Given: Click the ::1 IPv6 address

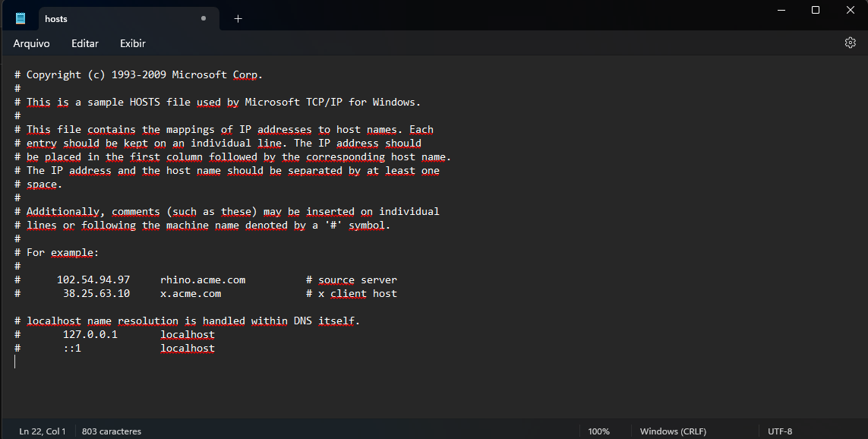Looking at the screenshot, I should (x=72, y=348).
